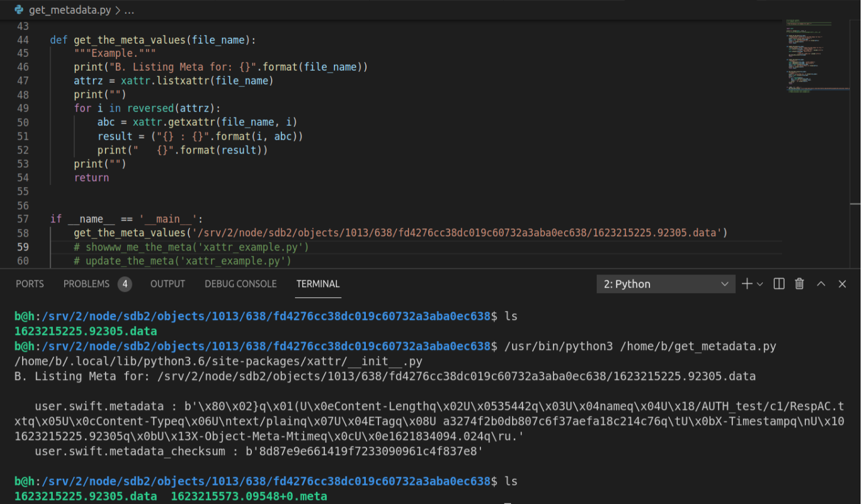Image resolution: width=863 pixels, height=504 pixels.
Task: Click the "result = ("{} : {}".format(i, abc))" line
Action: tap(200, 136)
